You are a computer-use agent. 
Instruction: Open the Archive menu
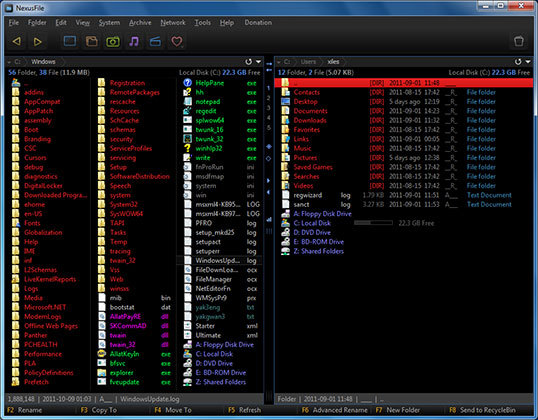coord(140,23)
